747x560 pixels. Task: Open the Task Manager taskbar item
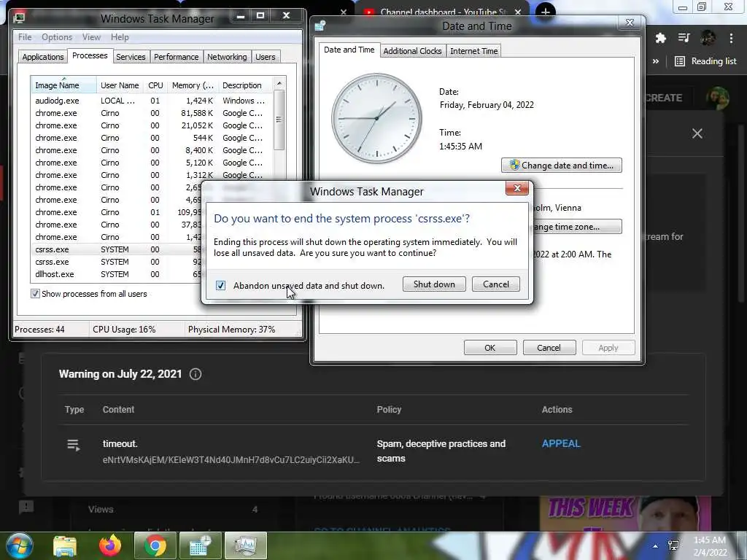click(245, 545)
